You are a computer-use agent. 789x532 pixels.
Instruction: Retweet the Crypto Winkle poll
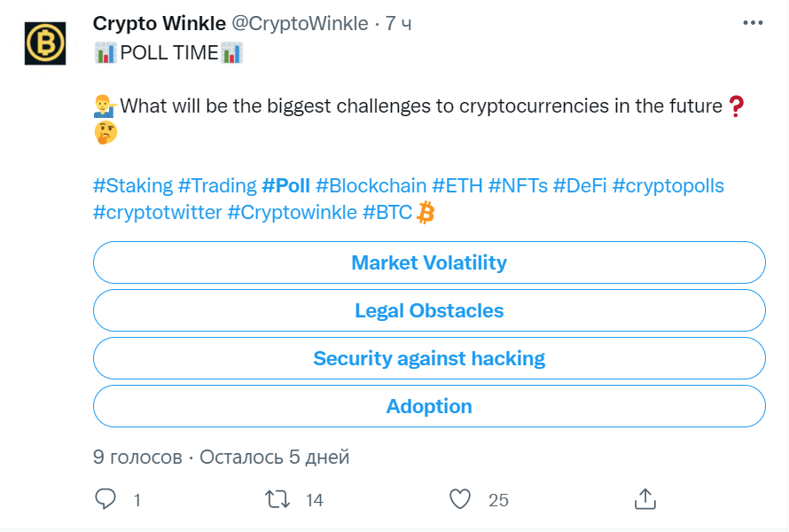[278, 499]
